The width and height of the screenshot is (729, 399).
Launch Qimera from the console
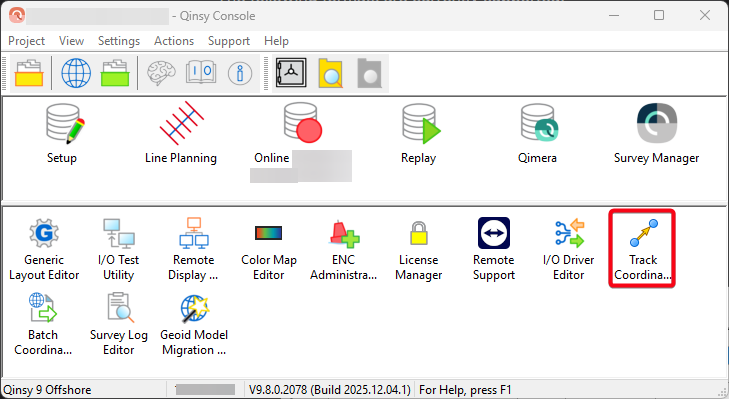(x=537, y=133)
